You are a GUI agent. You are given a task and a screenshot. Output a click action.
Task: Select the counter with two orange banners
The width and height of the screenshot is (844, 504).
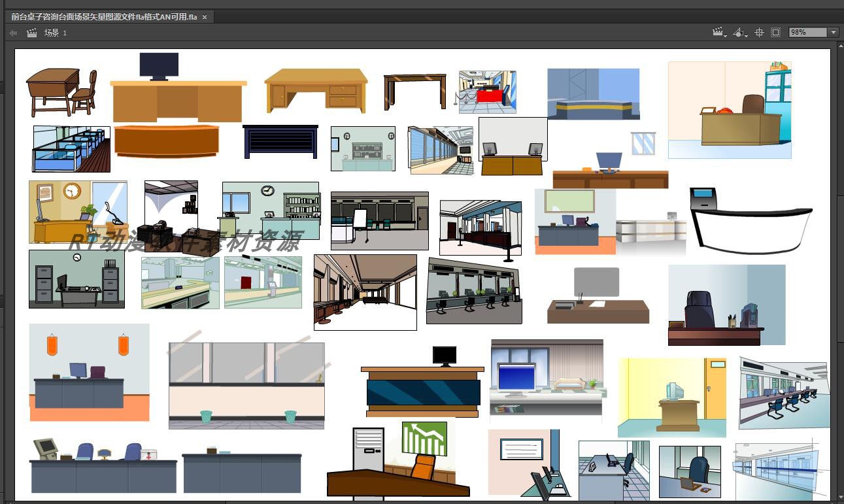click(89, 373)
